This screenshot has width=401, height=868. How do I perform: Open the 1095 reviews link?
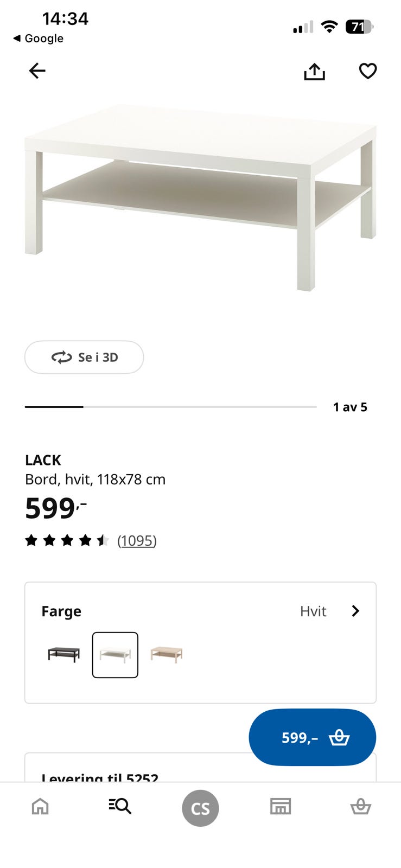pos(137,541)
